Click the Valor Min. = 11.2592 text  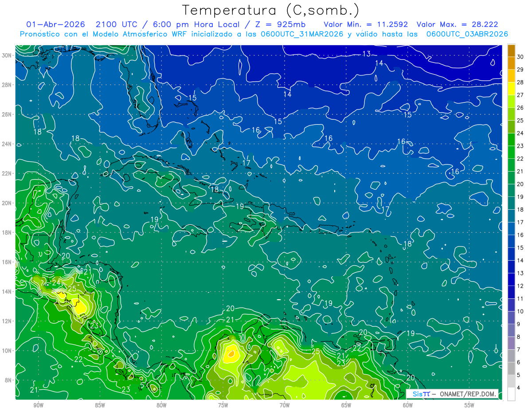coord(365,24)
